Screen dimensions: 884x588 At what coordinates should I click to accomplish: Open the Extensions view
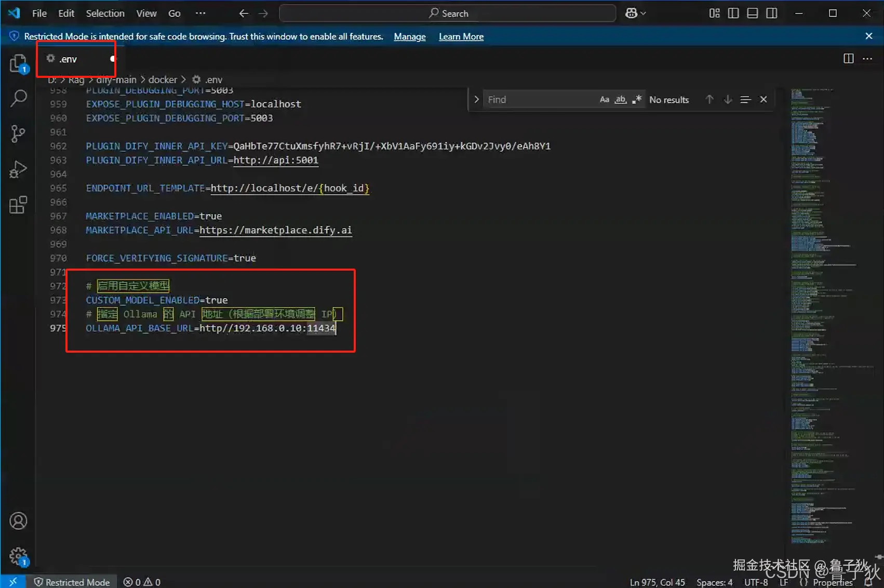click(x=18, y=205)
